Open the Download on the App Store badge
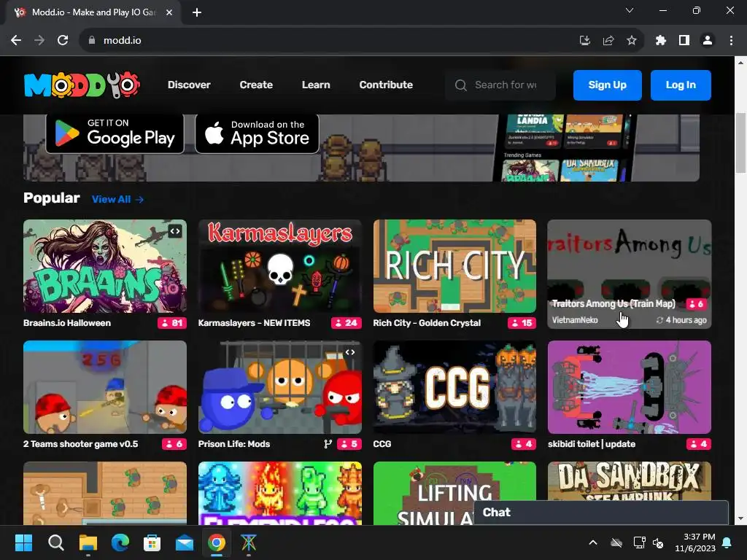 (258, 133)
